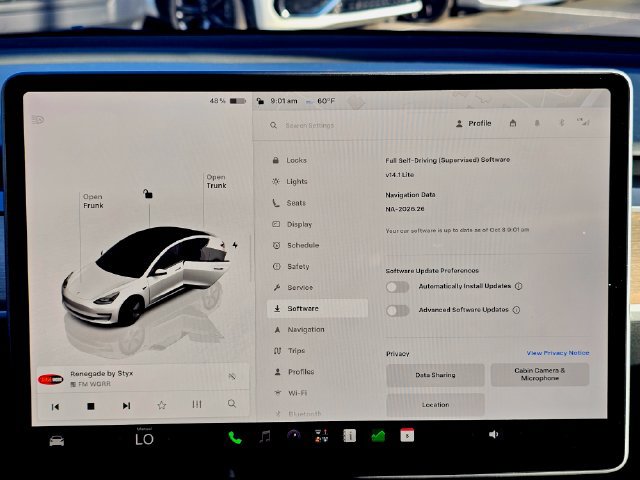Tap Renegade by Styx track title
Image resolution: width=640 pixels, height=480 pixels.
pos(102,373)
